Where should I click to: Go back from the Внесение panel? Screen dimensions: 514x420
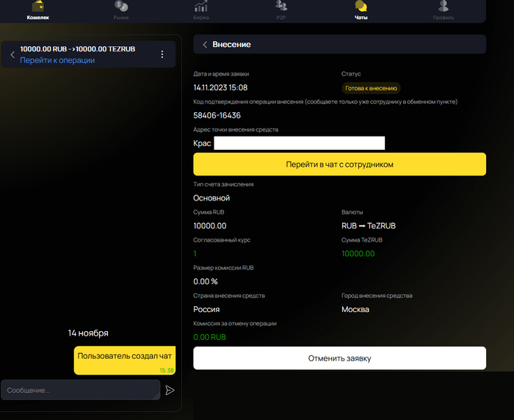(205, 45)
